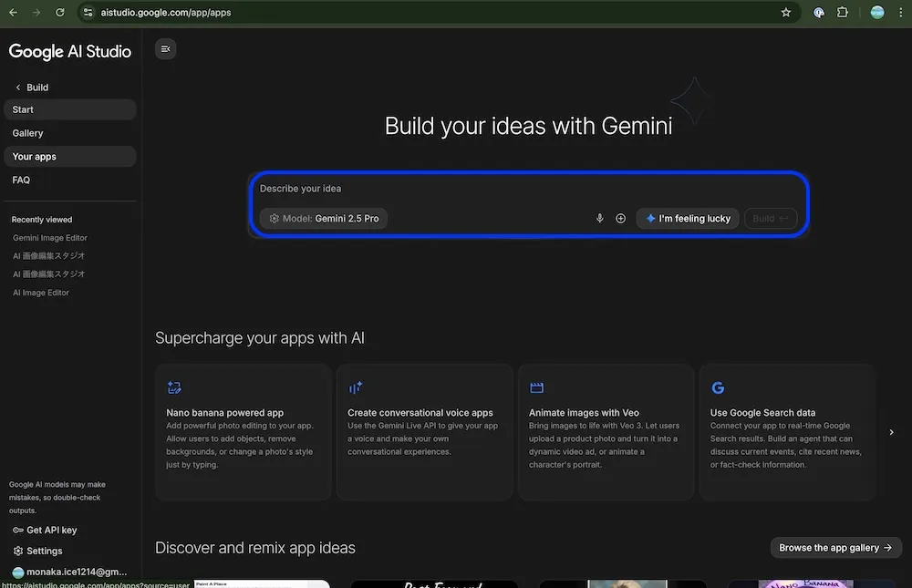Click the plus circle attach icon

coord(620,219)
